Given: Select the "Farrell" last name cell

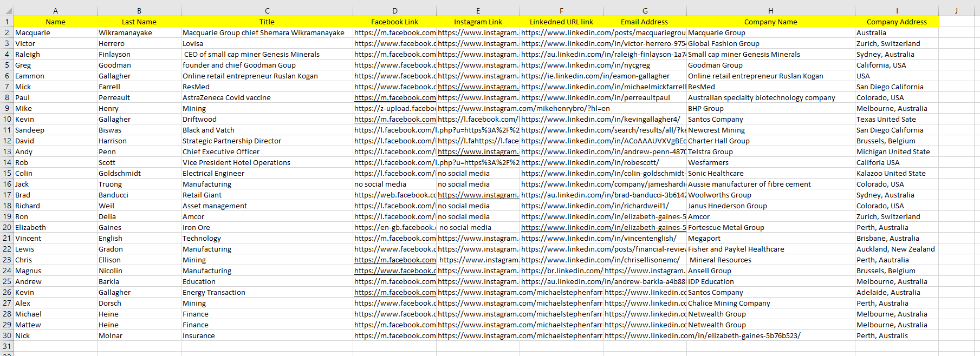Looking at the screenshot, I should click(x=139, y=87).
